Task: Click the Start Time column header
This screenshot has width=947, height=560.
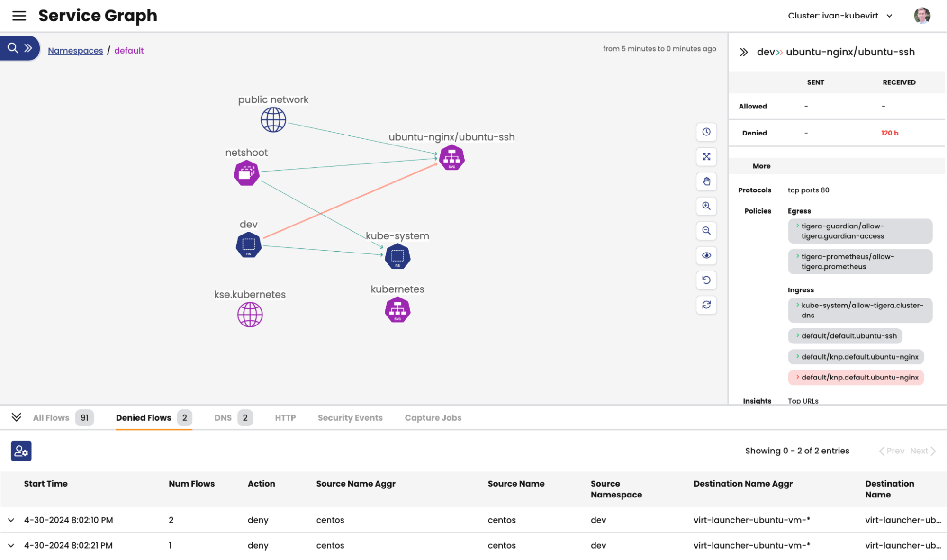Action: 45,484
